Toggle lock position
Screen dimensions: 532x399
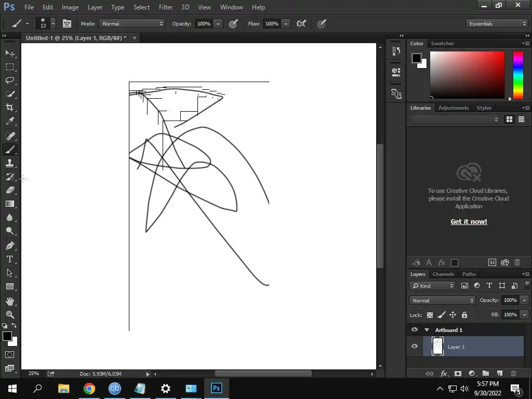point(453,315)
